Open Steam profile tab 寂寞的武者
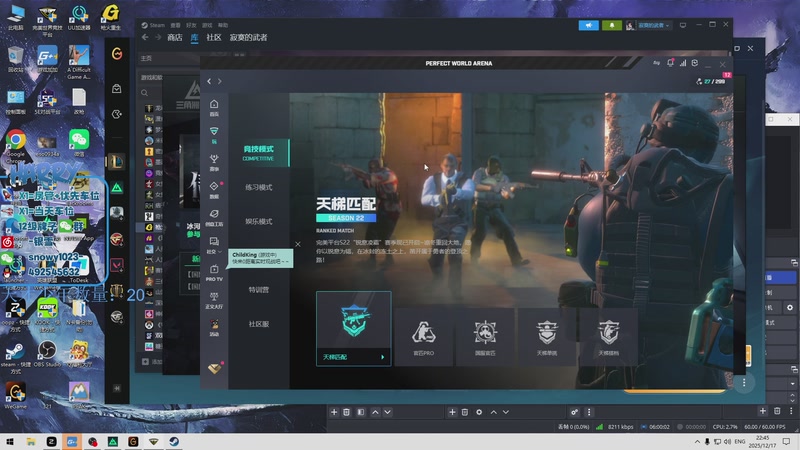Screen dimensions: 800x450 (x=248, y=37)
